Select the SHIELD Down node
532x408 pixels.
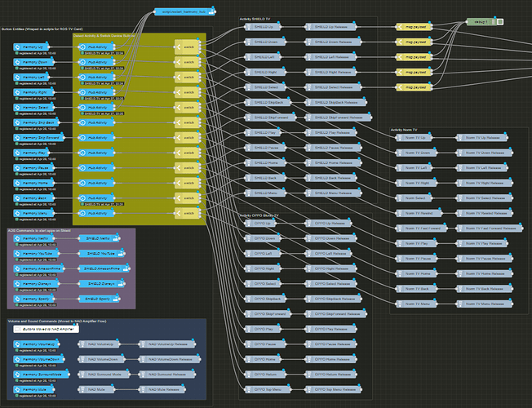(265, 42)
